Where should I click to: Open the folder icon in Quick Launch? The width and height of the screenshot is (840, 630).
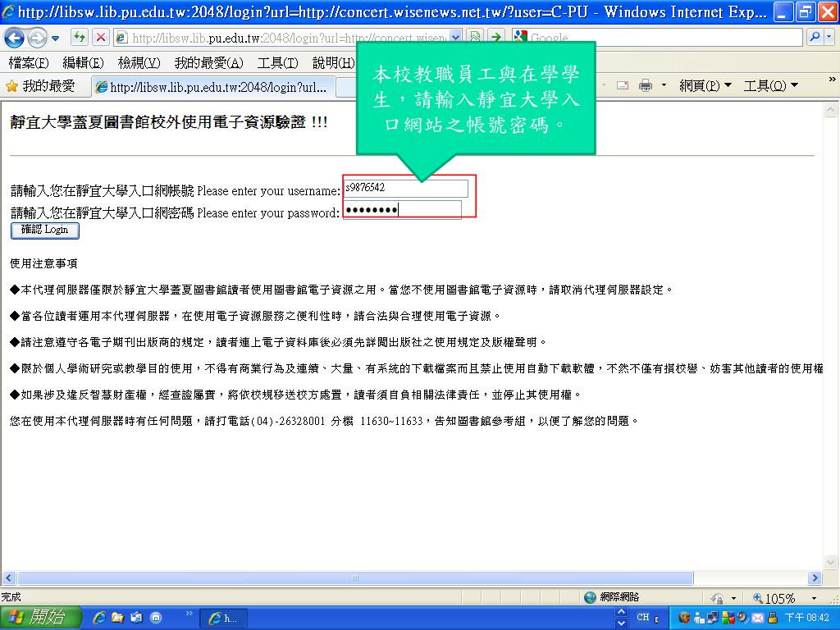click(117, 618)
